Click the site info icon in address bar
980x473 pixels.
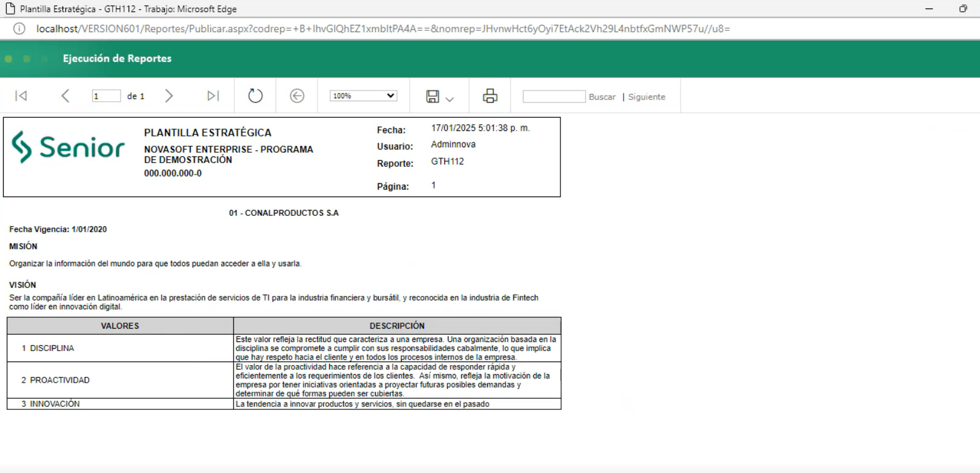tap(19, 29)
